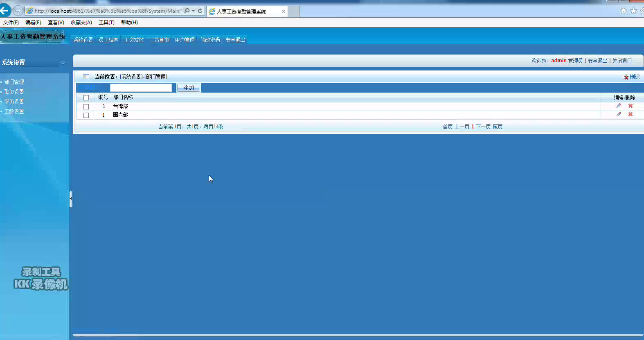644x340 pixels.
Task: Click the 部门名称 column header
Action: (x=123, y=97)
